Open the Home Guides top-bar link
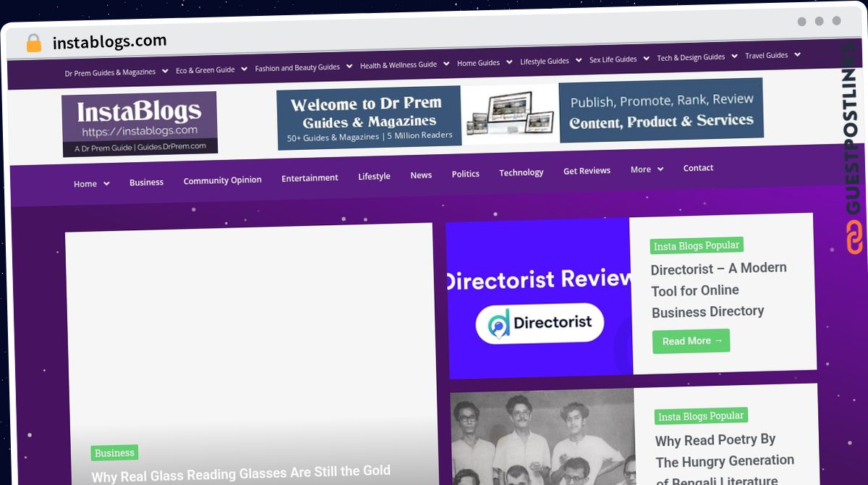The width and height of the screenshot is (868, 485). point(478,63)
